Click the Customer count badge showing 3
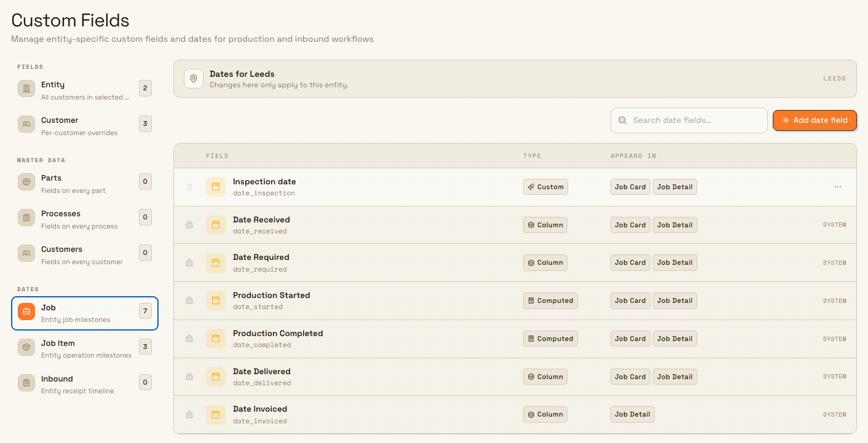The height and width of the screenshot is (443, 868). click(x=145, y=124)
